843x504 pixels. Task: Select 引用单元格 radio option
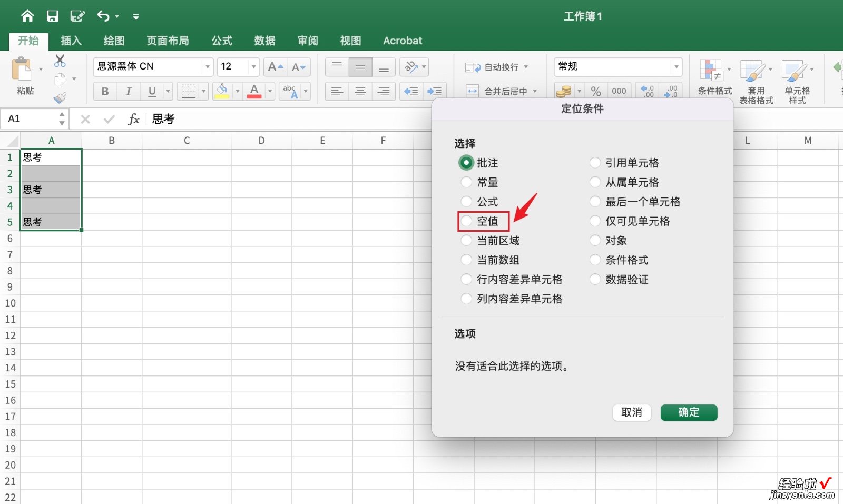click(595, 163)
